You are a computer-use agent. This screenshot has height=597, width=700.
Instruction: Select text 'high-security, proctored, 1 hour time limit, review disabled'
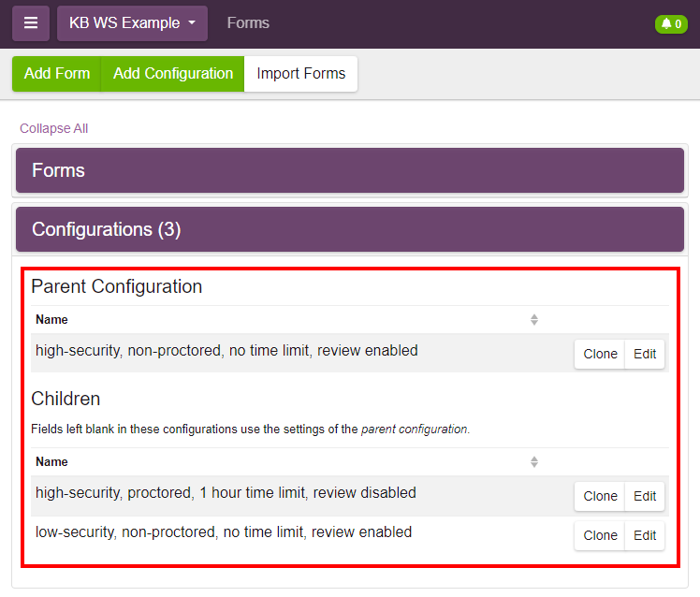tap(226, 492)
